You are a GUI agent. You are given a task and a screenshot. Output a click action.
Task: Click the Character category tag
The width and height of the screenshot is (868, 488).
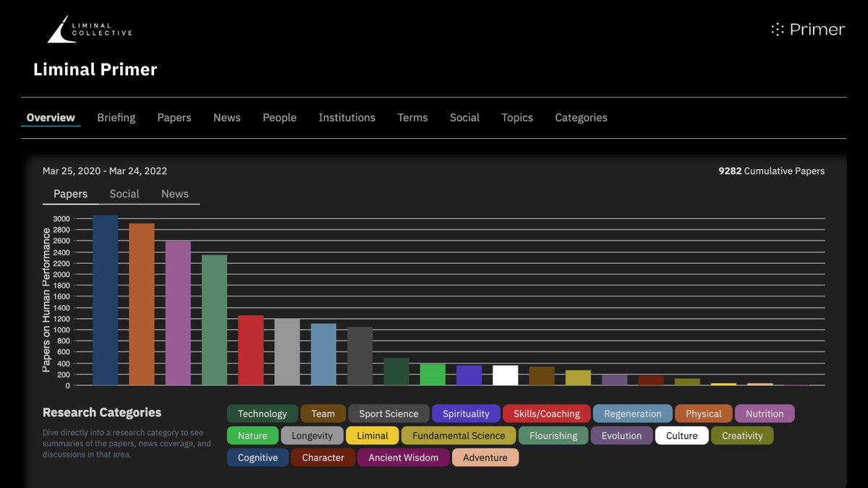[x=323, y=457]
